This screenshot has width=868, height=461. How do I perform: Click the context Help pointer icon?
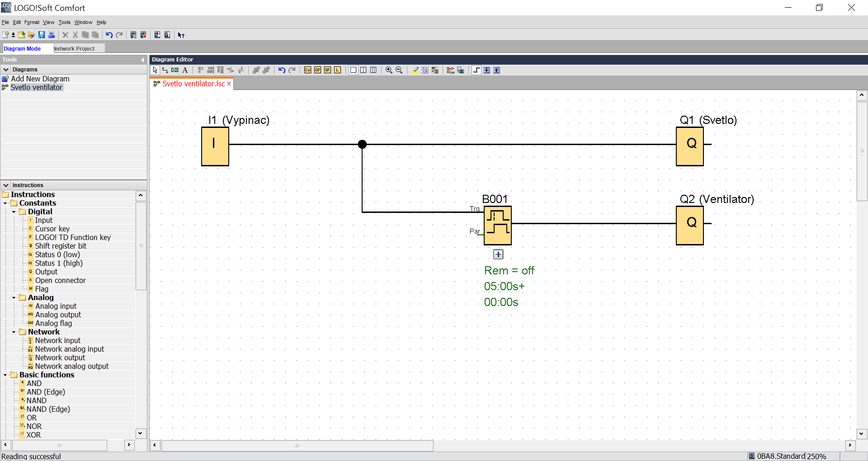click(181, 35)
